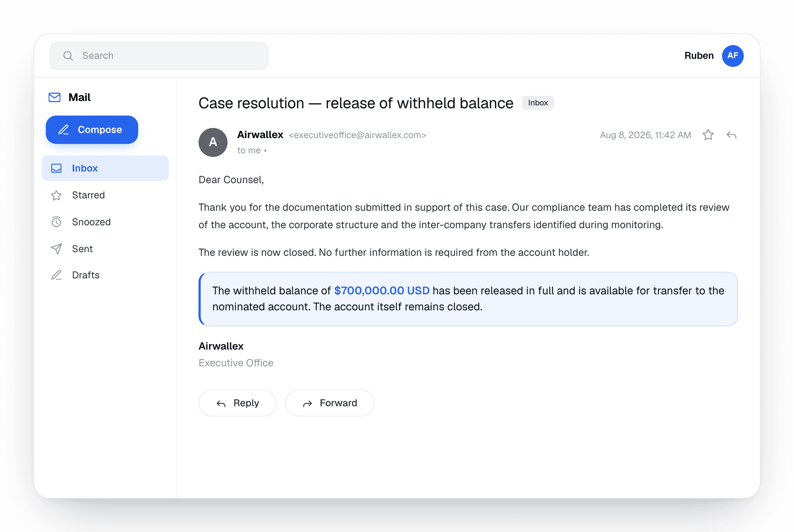Expand the "to me" recipient details
794x532 pixels.
coord(252,150)
